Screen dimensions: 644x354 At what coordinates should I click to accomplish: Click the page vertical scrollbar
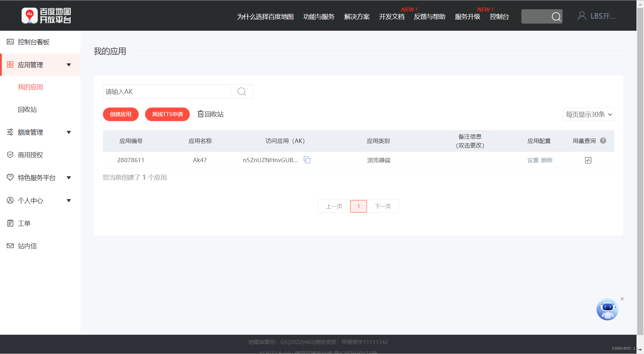pyautogui.click(x=640, y=171)
